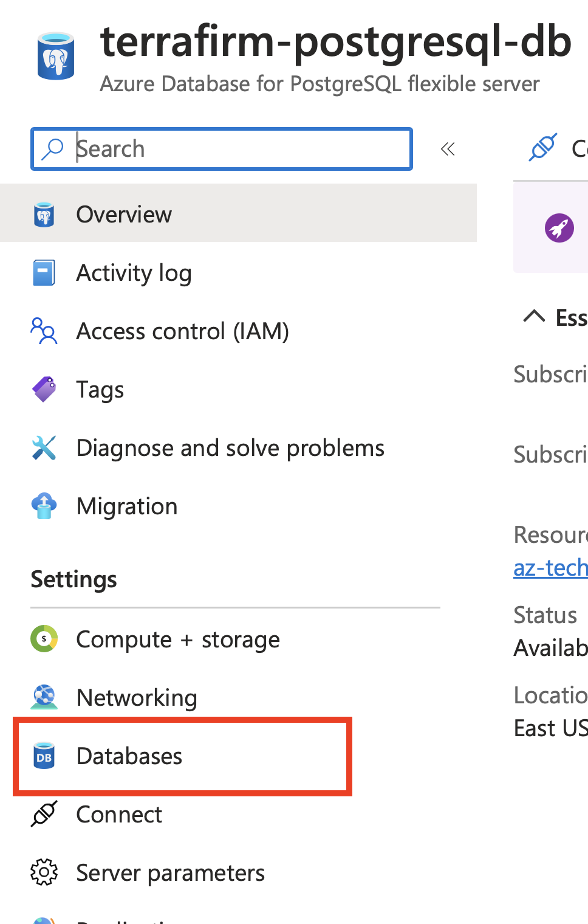
Task: Click the Server parameters gear icon
Action: click(44, 872)
